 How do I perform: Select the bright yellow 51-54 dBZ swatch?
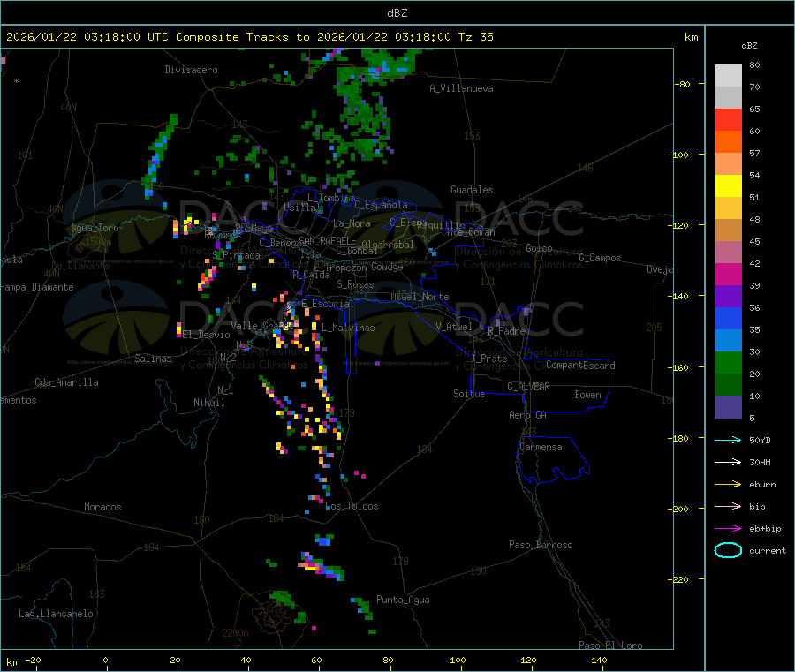click(x=728, y=186)
